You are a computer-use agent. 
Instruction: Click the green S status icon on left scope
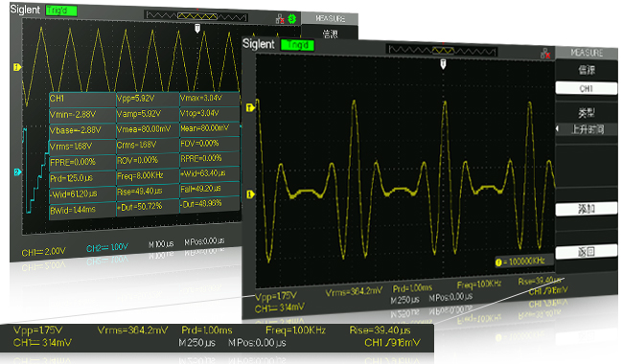[x=292, y=18]
